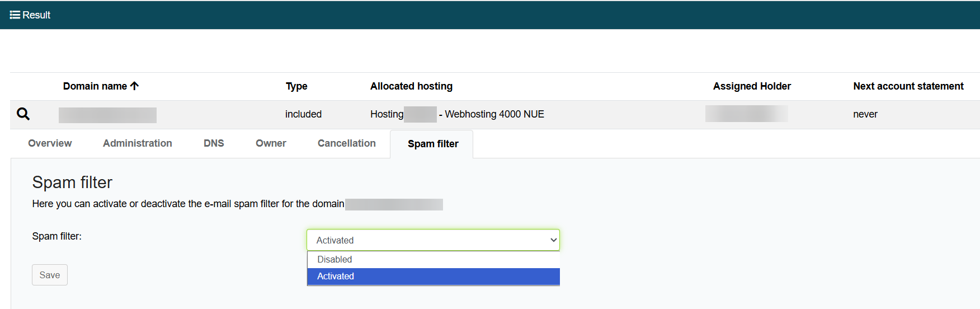Click the Webhosting 4000 NUE hosting cell
This screenshot has height=309, width=980.
coord(457,114)
